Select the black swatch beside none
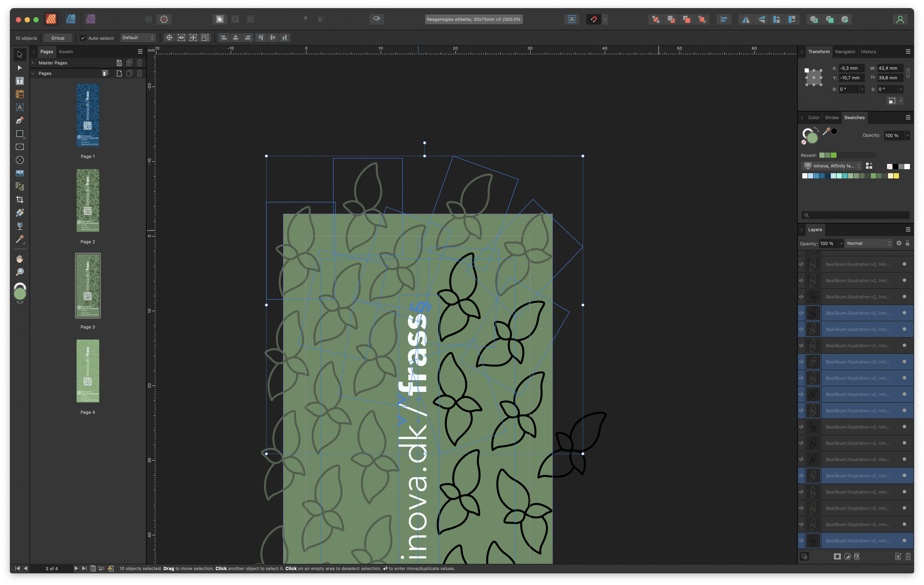Viewport: 924px width, 585px height. [895, 166]
